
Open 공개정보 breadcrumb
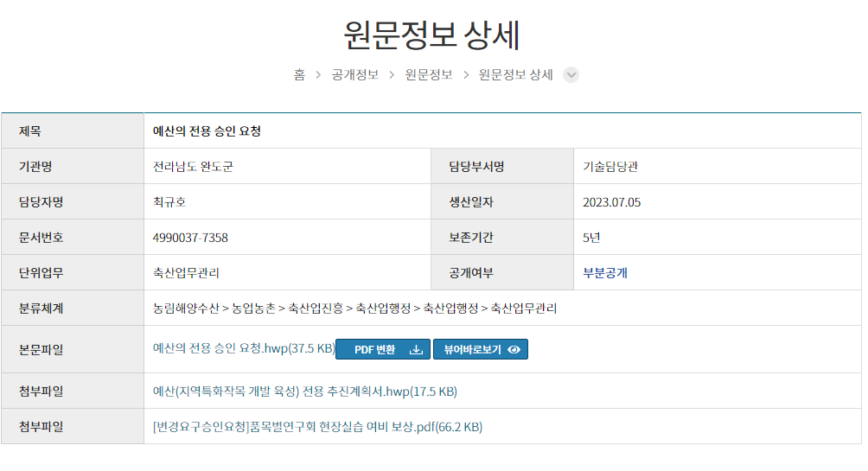click(354, 74)
